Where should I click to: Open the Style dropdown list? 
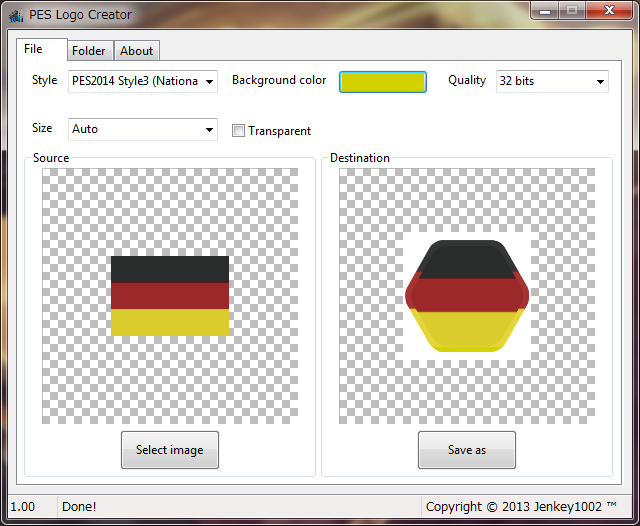(143, 81)
